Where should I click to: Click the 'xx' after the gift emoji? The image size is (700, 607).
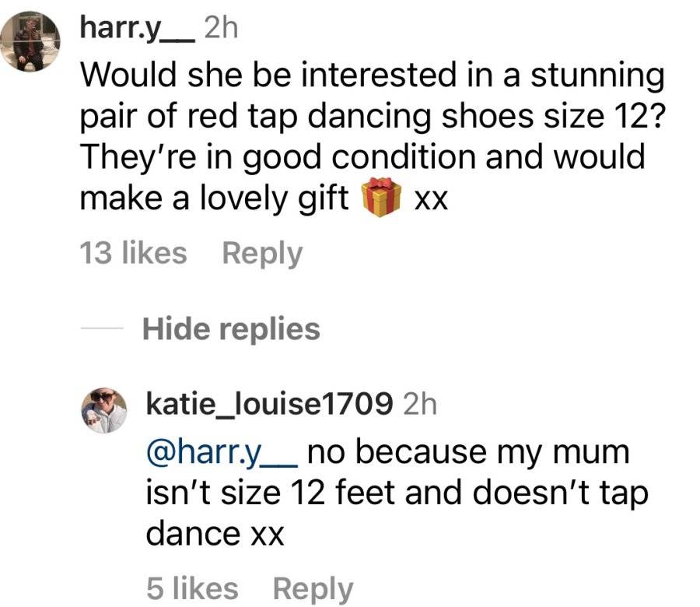coord(431,200)
